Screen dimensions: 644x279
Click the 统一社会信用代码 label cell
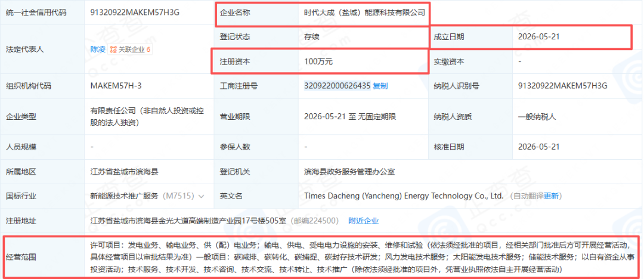42,13
